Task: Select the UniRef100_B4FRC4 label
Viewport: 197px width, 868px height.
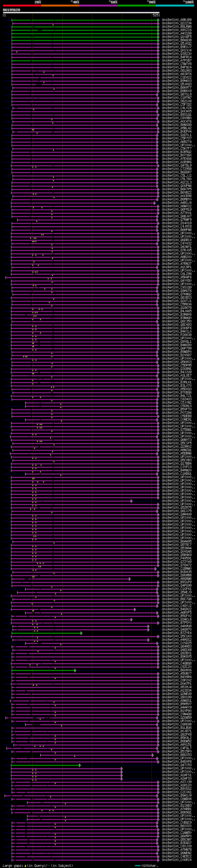Action: (177, 57)
